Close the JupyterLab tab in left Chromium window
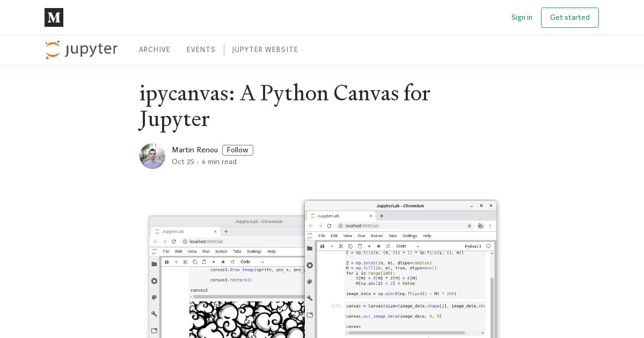Screen dimensions: 644x338 (215, 231)
